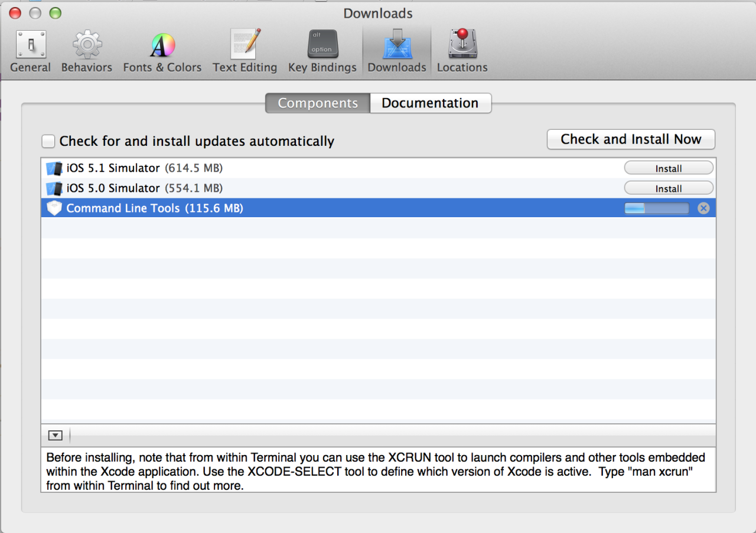This screenshot has width=756, height=533.
Task: Select the iOS 5.1 Simulator row text
Action: 145,168
